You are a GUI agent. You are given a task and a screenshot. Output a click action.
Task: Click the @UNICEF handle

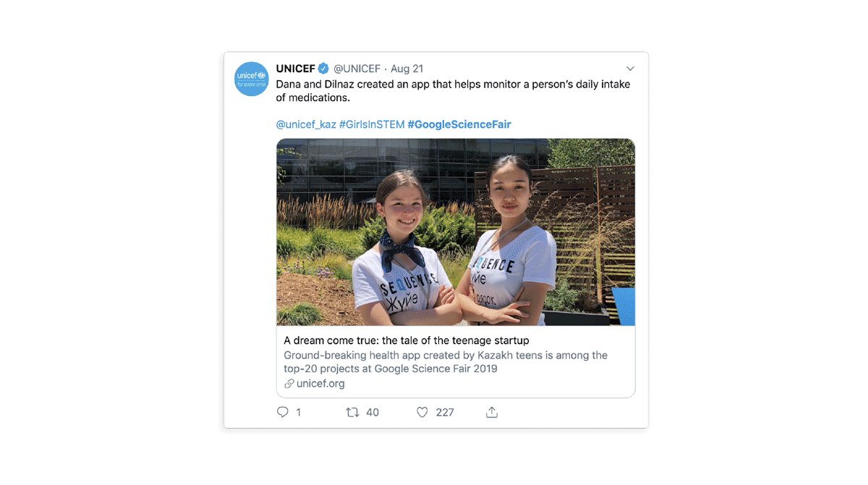(x=357, y=69)
